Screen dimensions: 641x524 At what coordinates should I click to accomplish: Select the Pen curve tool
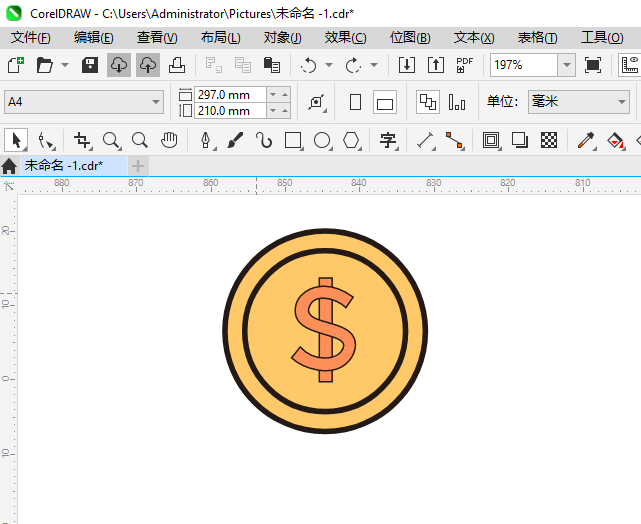pyautogui.click(x=207, y=140)
